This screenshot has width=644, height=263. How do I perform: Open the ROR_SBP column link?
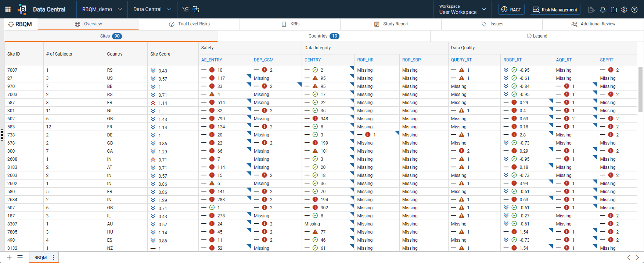(x=411, y=60)
